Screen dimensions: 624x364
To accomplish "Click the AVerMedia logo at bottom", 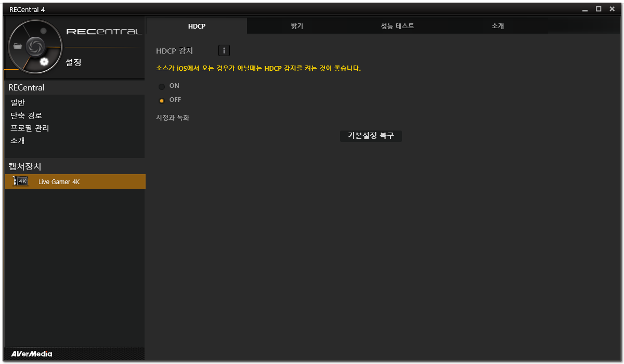I will (31, 354).
